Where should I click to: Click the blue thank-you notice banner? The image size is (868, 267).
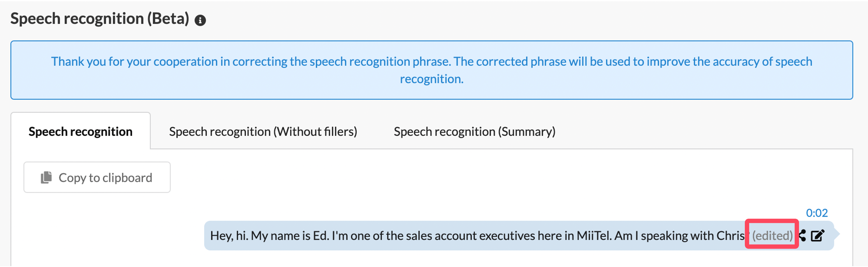432,70
